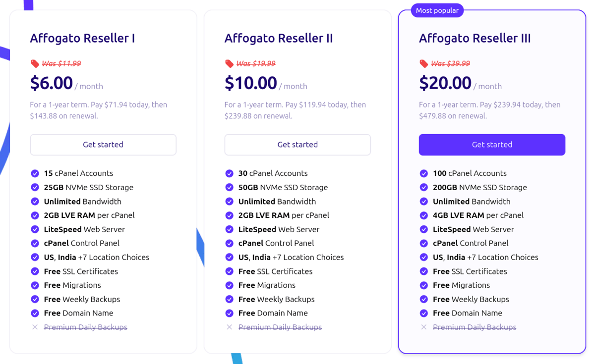
Task: Click the red price tag icon in Reseller III
Action: point(423,63)
